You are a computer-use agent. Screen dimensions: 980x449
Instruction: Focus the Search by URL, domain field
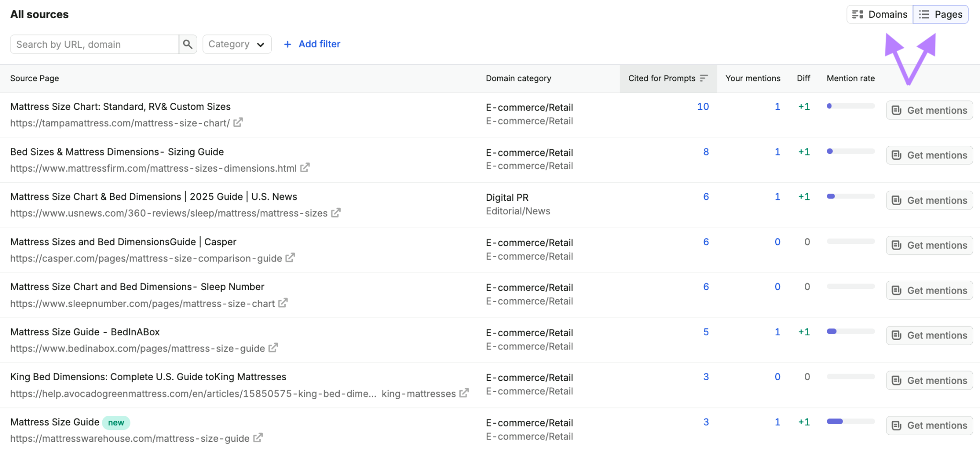coord(95,44)
